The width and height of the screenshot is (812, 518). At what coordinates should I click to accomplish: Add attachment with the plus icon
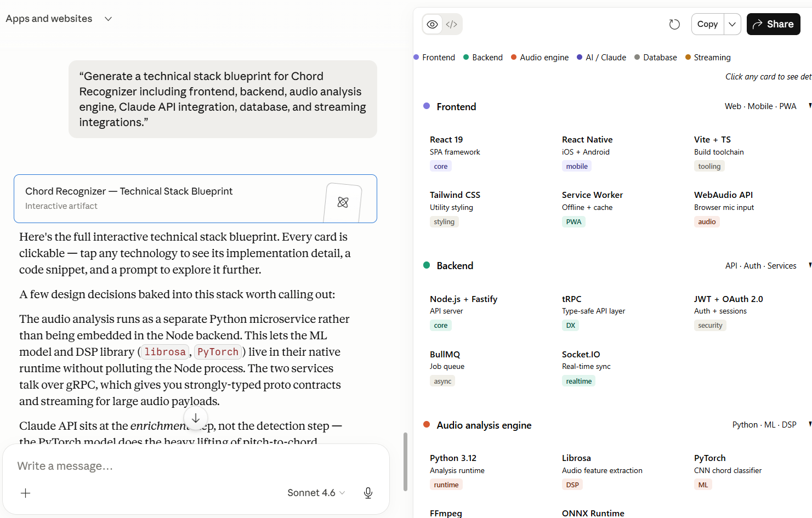tap(25, 493)
